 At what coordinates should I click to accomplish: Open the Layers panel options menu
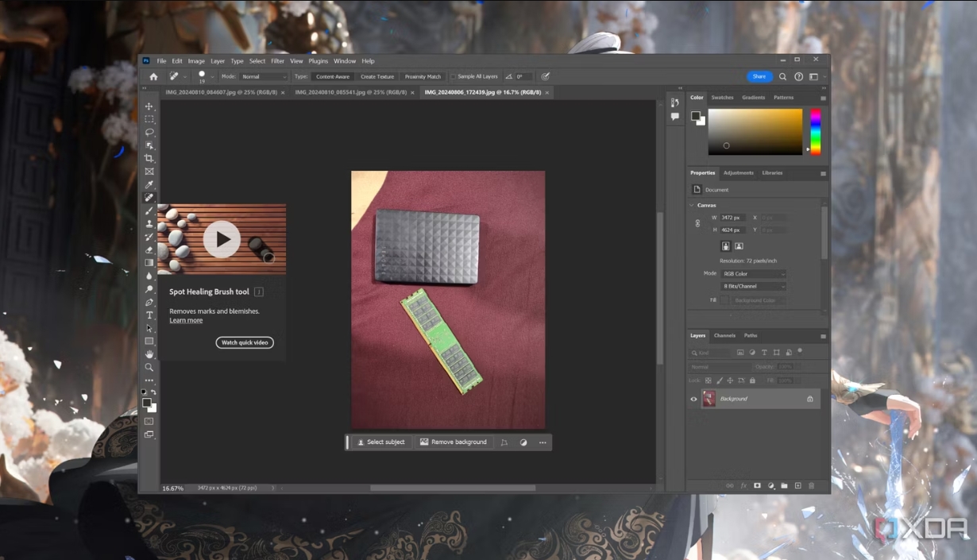(823, 336)
